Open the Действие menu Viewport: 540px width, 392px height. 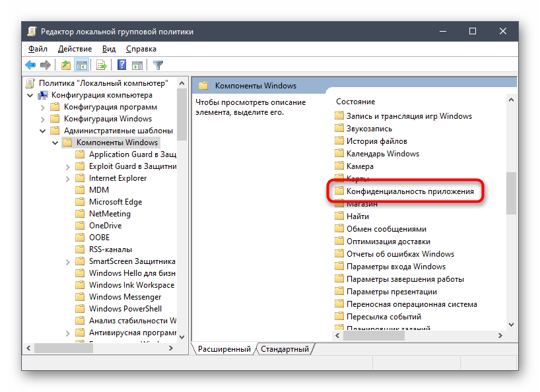75,49
